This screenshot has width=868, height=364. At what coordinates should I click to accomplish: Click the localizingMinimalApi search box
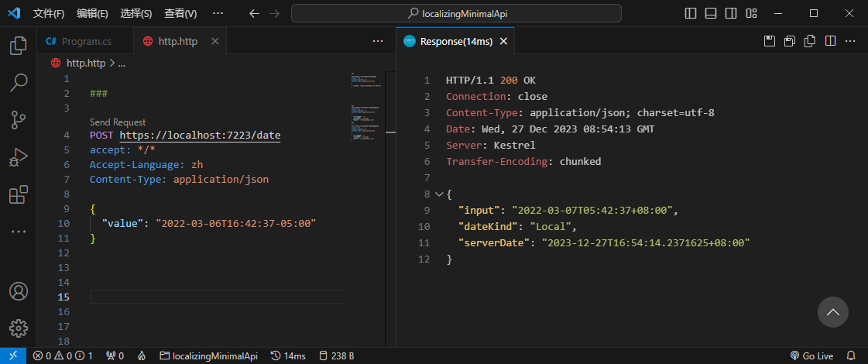pyautogui.click(x=456, y=13)
